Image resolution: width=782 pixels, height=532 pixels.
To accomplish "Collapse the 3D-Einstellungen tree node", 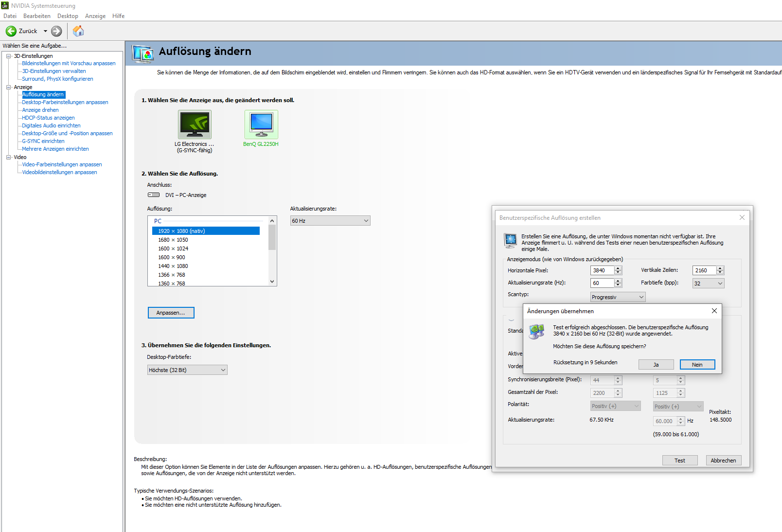I will point(8,56).
